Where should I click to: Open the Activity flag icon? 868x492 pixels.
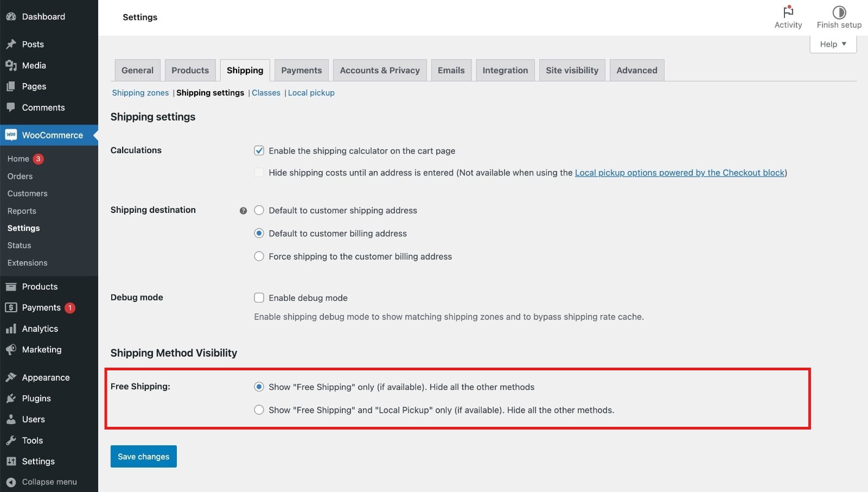(788, 12)
